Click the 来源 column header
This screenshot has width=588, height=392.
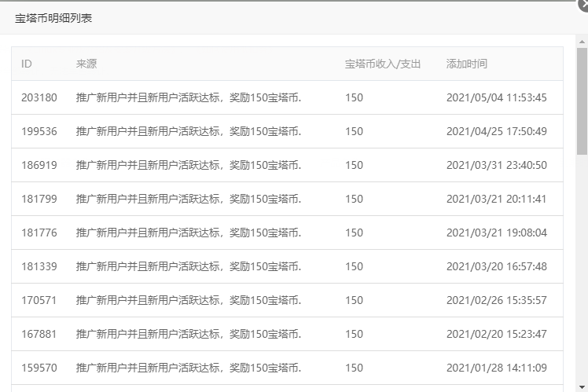pyautogui.click(x=86, y=64)
